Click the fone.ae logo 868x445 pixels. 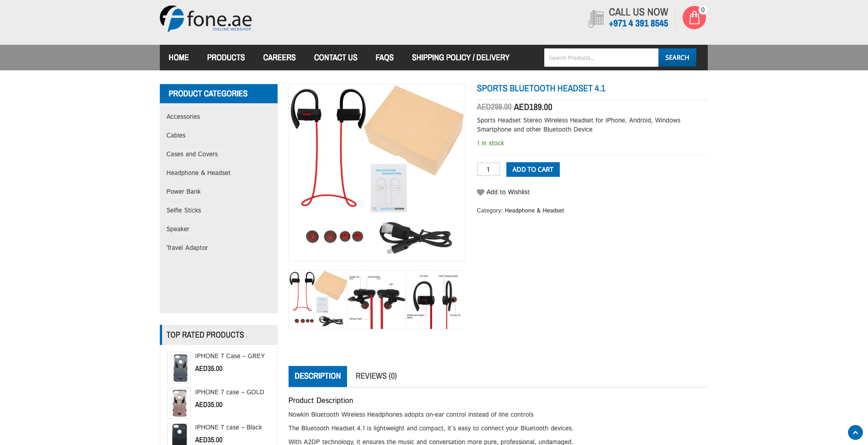[205, 19]
